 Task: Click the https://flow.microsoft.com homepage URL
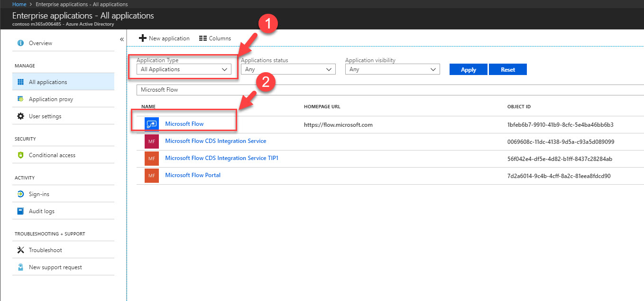pos(338,125)
